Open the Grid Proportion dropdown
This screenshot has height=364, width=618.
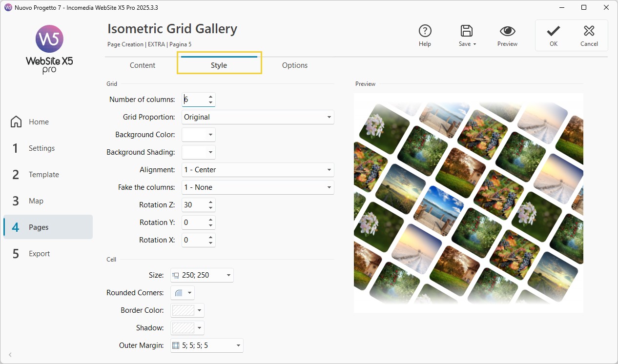tap(258, 117)
